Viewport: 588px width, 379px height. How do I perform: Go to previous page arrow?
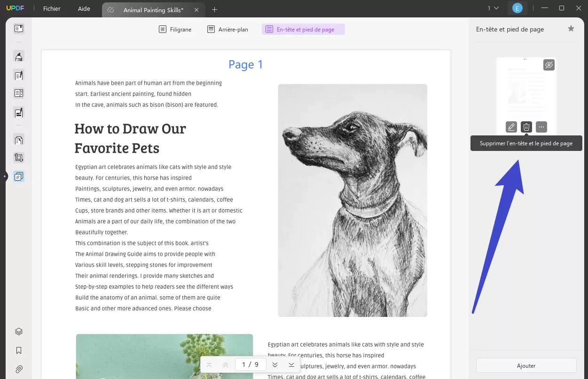point(226,365)
